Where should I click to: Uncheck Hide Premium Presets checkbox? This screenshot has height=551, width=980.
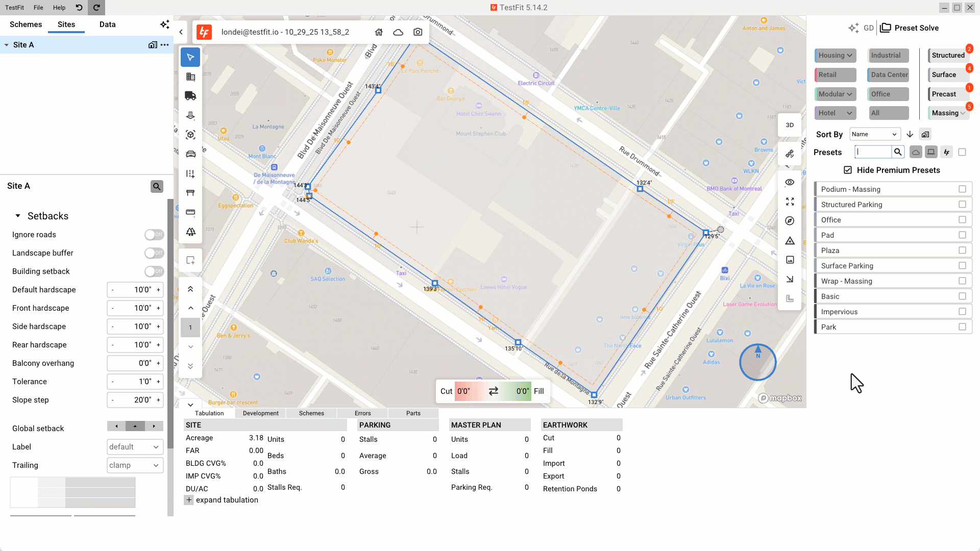pos(848,170)
